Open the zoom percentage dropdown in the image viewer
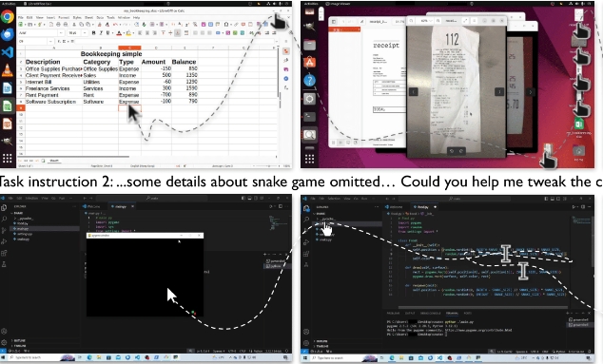This screenshot has width=603, height=364. (x=426, y=21)
